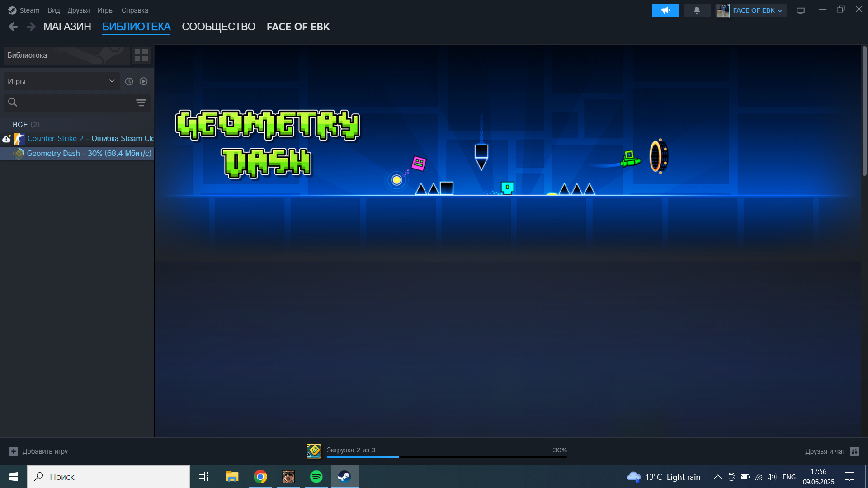The height and width of the screenshot is (488, 868).
Task: Toggle the recent activity clock filter
Action: 129,81
